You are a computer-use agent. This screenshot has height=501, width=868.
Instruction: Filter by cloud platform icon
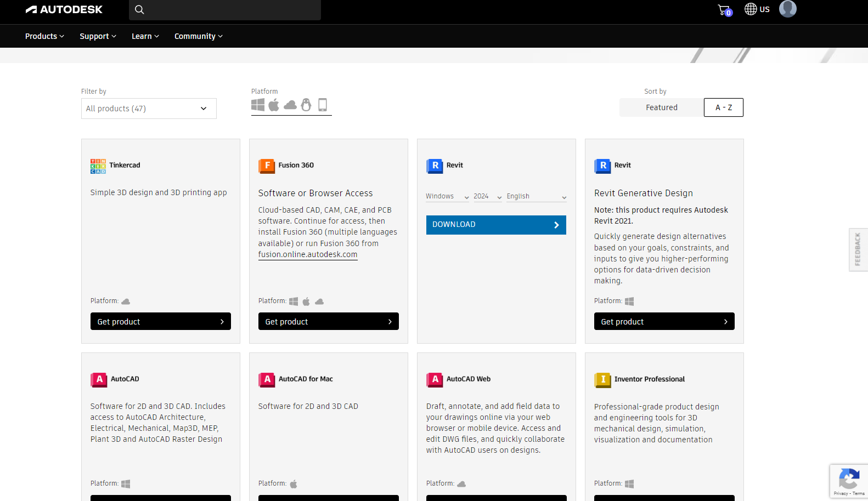pos(290,105)
